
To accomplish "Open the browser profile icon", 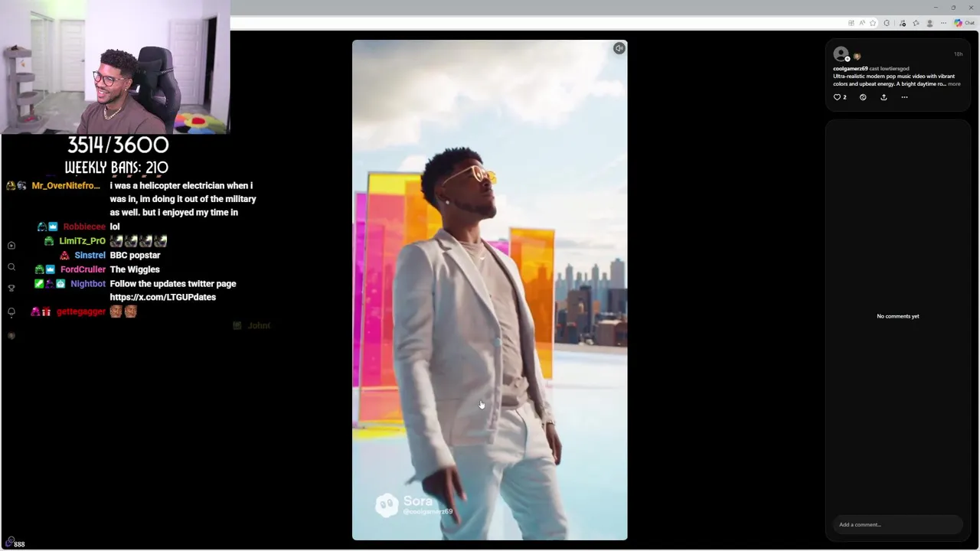I will [929, 23].
